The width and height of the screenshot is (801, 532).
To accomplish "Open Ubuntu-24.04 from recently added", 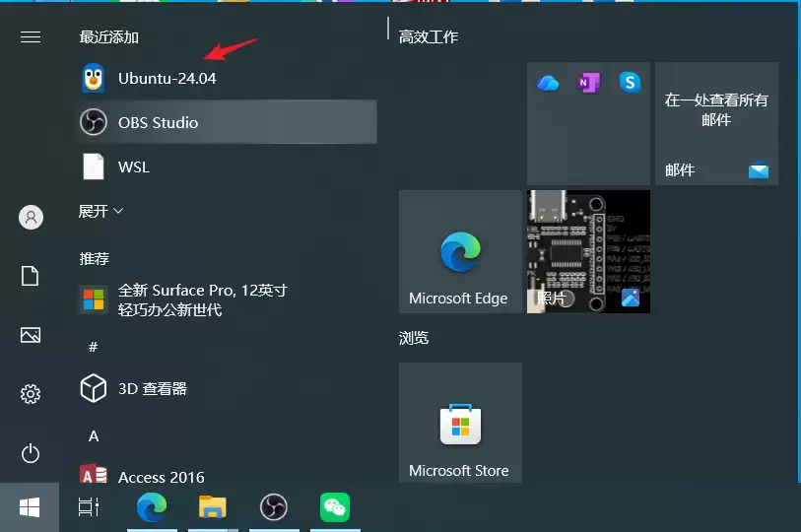I will coord(167,79).
